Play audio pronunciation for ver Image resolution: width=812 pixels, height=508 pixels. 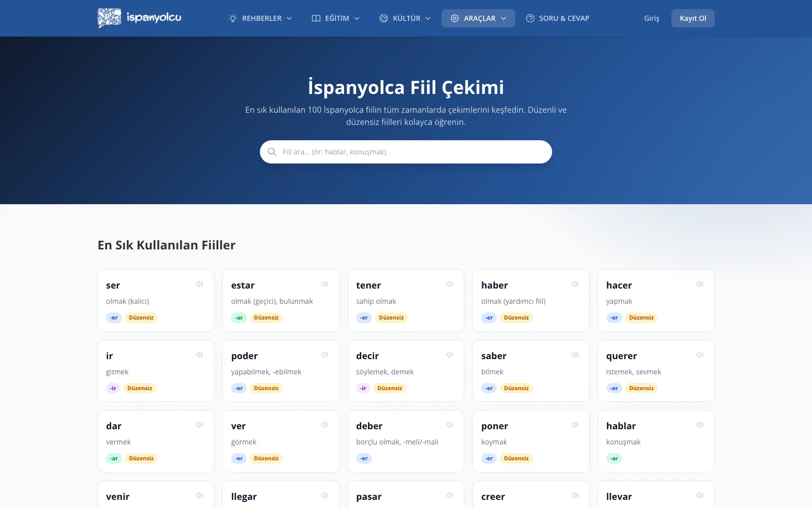tap(325, 425)
